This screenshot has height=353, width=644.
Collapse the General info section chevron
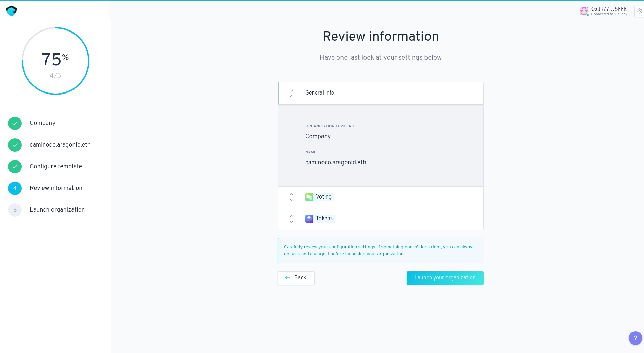(x=292, y=93)
